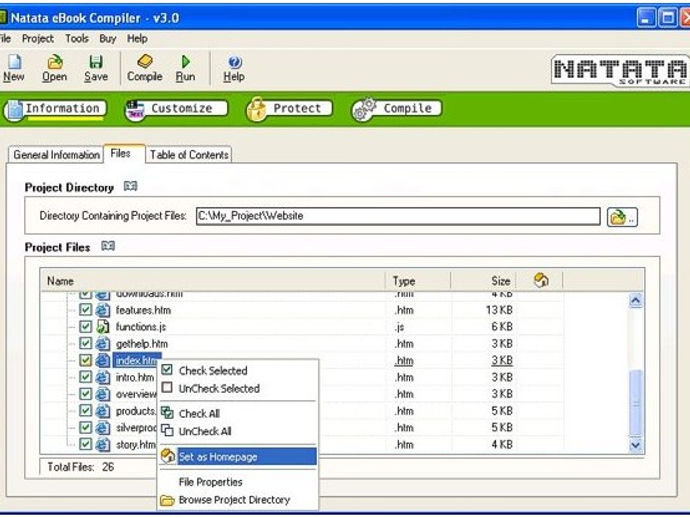Open File Properties from the context menu
Image resolution: width=690 pixels, height=518 pixels.
pos(238,482)
